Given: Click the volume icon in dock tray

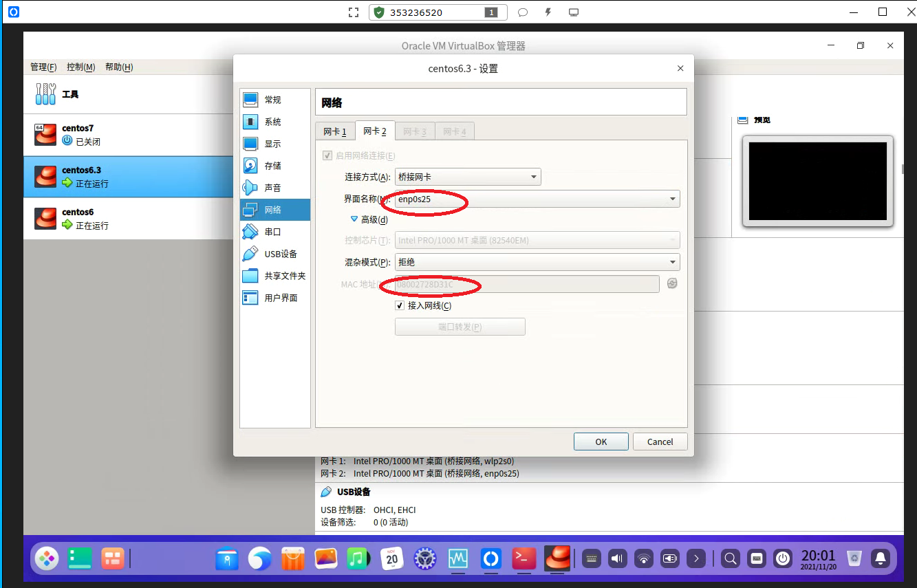Looking at the screenshot, I should 618,558.
